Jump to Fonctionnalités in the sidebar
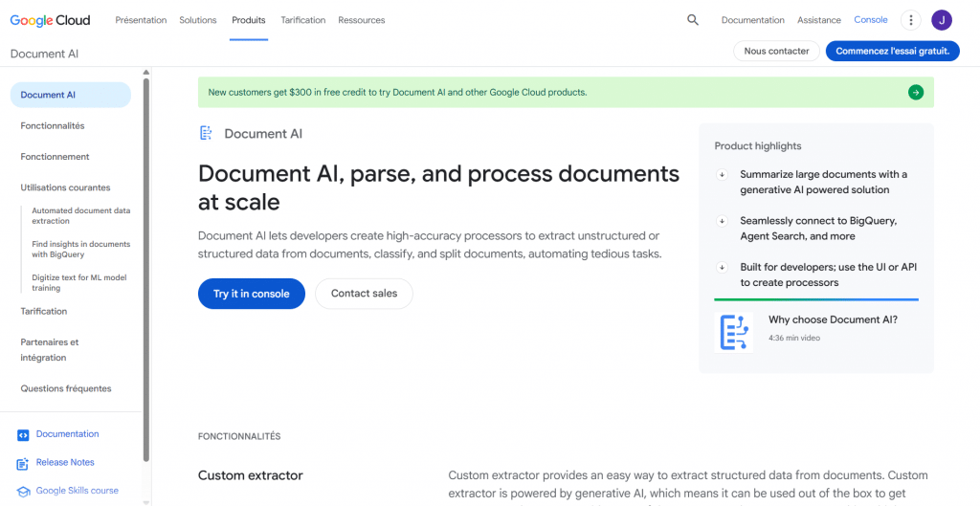The image size is (980, 506). click(53, 125)
